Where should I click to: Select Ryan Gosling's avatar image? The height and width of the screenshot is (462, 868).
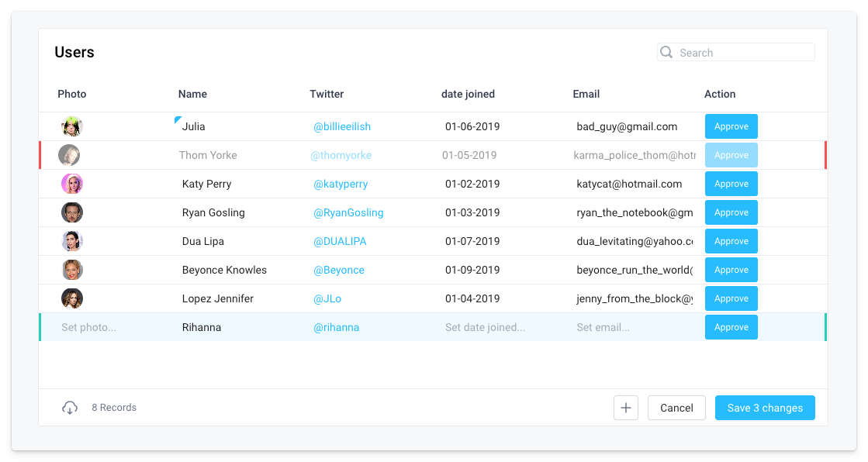(x=72, y=212)
